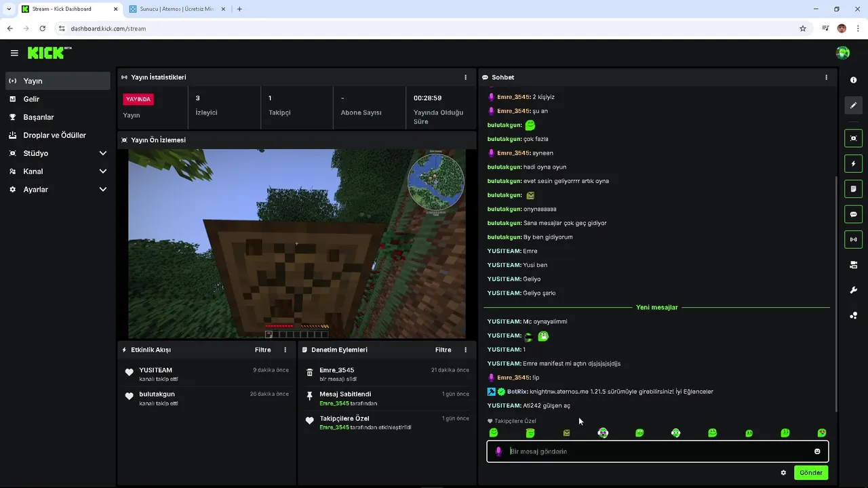Click Filtre in the Denetim Eylemleri panel
The height and width of the screenshot is (488, 868).
(443, 350)
